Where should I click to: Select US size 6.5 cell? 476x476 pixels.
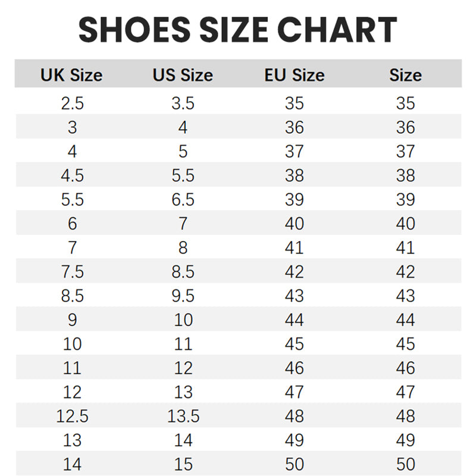tap(183, 200)
